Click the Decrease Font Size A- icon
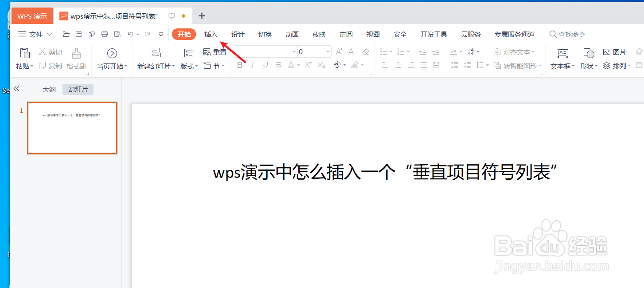This screenshot has height=288, width=644. click(352, 51)
